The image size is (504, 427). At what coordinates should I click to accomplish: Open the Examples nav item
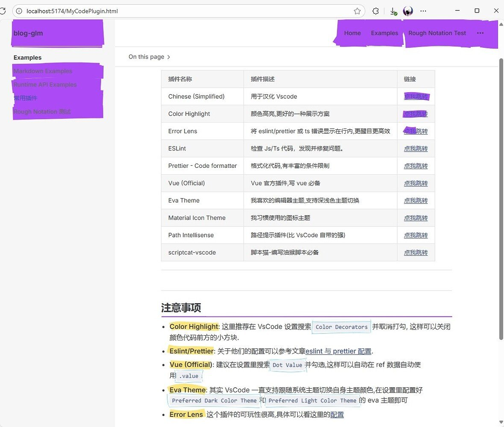coord(384,33)
